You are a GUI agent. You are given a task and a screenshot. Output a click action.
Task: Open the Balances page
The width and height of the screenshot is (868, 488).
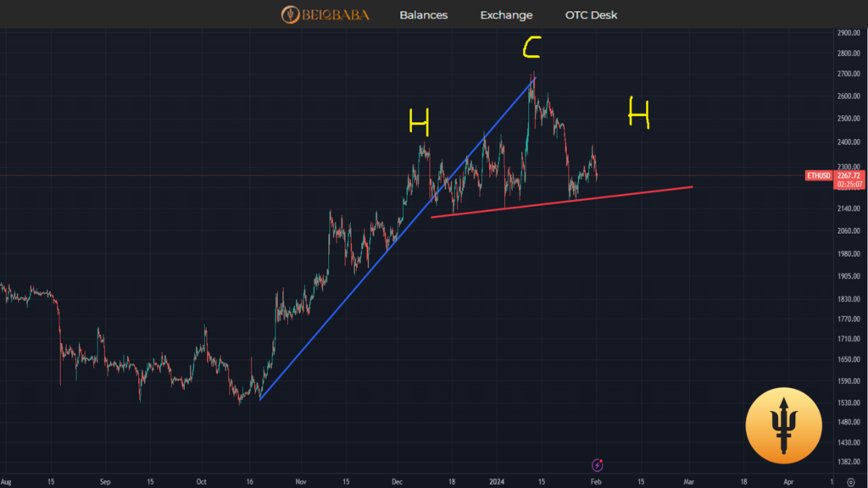[423, 15]
